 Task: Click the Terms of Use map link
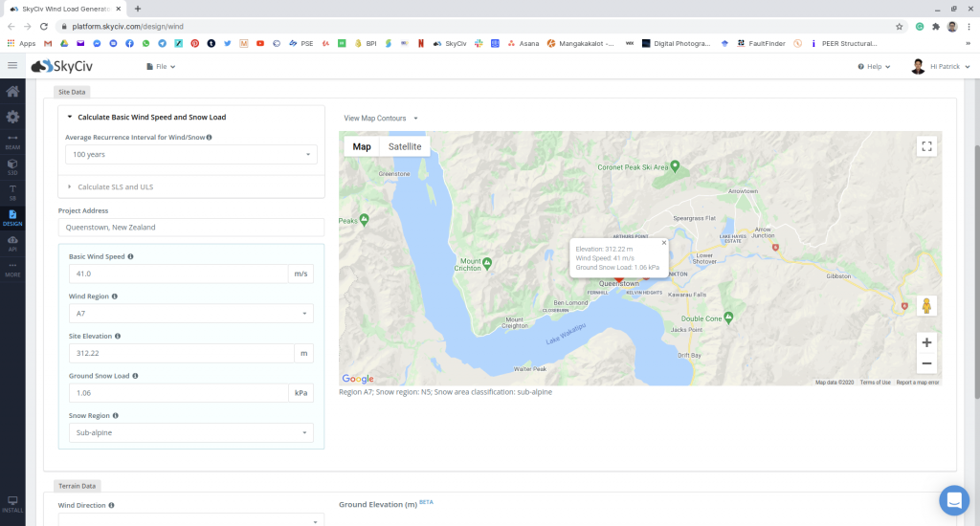tap(875, 383)
